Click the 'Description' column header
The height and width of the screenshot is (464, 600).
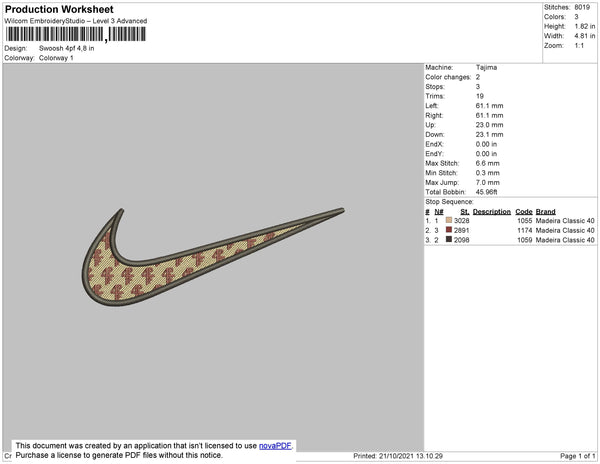pos(492,212)
